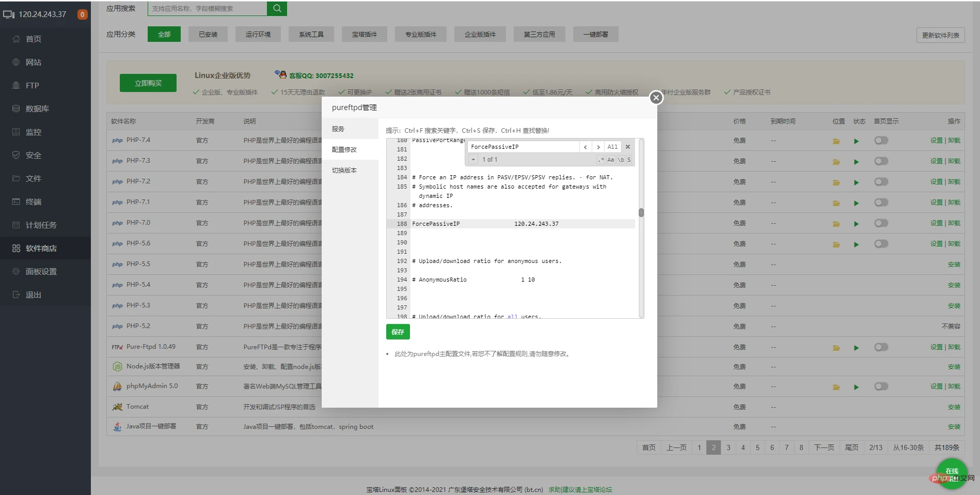Open the 服务 tab in dialog
980x495 pixels.
coord(350,129)
